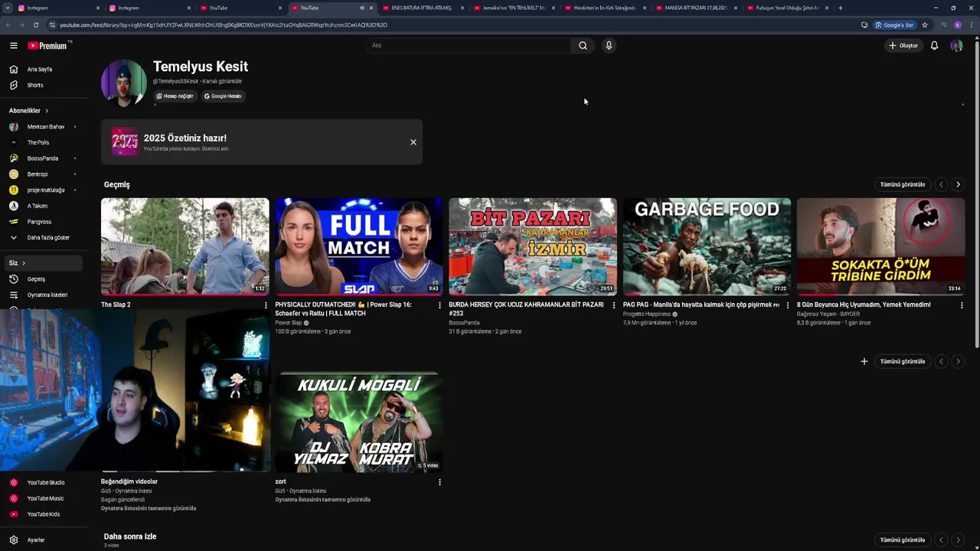Click the search magnifier button
The height and width of the screenshot is (551, 980).
[583, 45]
